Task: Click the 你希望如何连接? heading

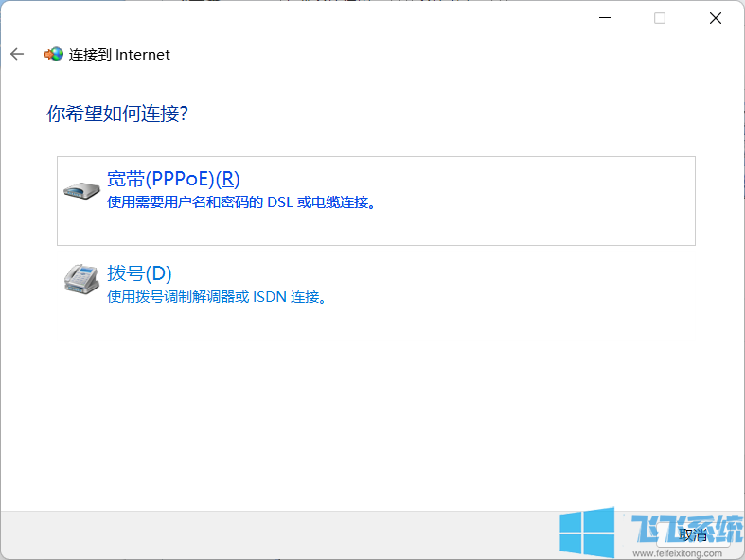Action: click(x=117, y=114)
